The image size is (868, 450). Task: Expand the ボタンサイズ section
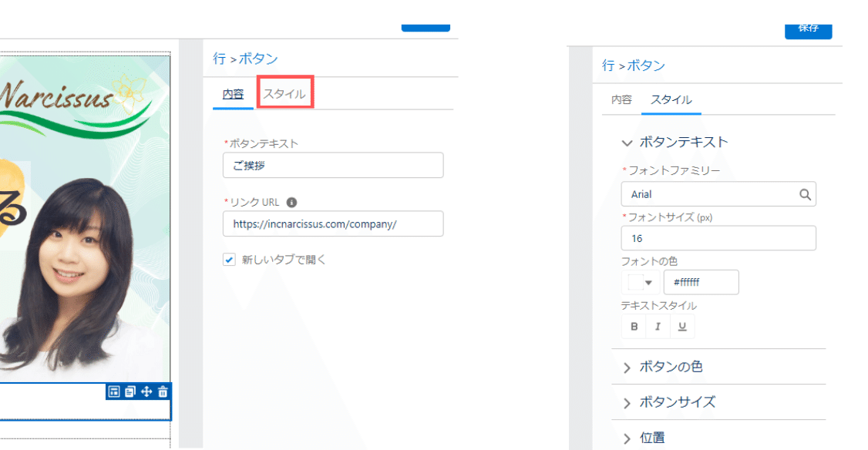627,403
